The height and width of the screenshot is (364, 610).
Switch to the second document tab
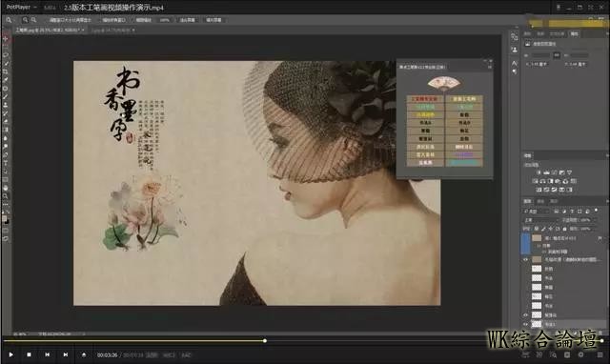pyautogui.click(x=112, y=30)
